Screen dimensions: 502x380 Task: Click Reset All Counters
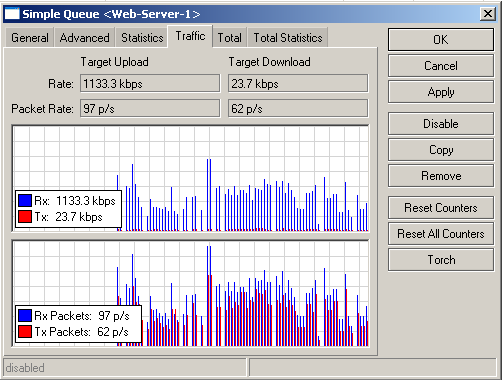tap(441, 234)
